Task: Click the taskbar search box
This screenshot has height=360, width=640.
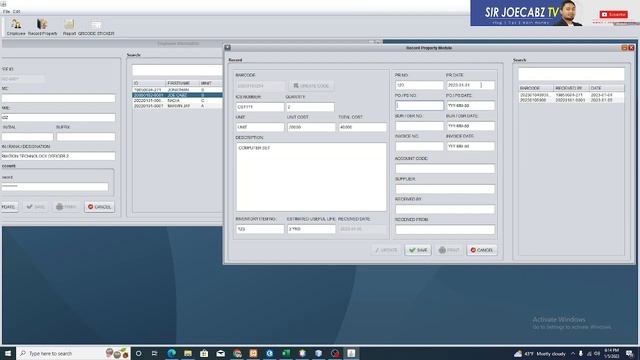Action: pos(73,353)
